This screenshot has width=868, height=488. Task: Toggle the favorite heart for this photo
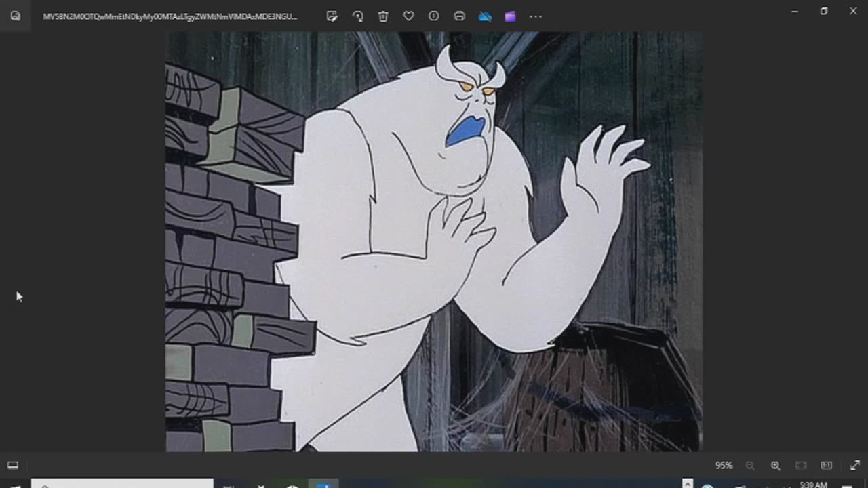pyautogui.click(x=408, y=16)
